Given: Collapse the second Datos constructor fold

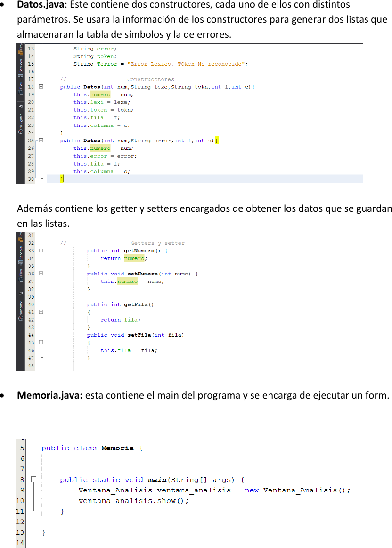Looking at the screenshot, I should [41, 140].
